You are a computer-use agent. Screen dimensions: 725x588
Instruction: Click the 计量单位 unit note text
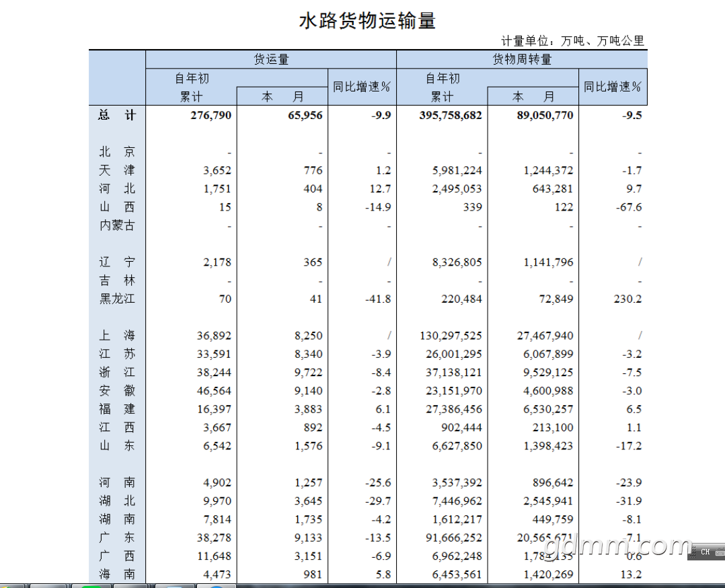coord(572,41)
